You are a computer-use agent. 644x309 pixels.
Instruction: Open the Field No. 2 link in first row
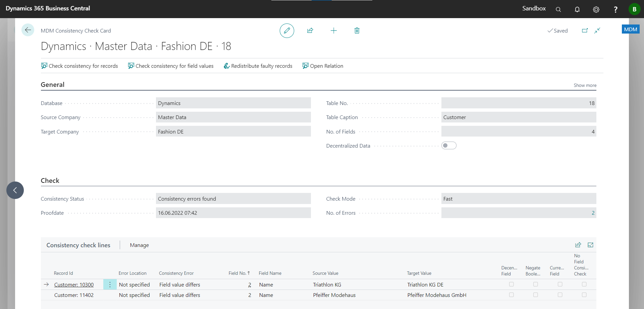[x=250, y=285]
